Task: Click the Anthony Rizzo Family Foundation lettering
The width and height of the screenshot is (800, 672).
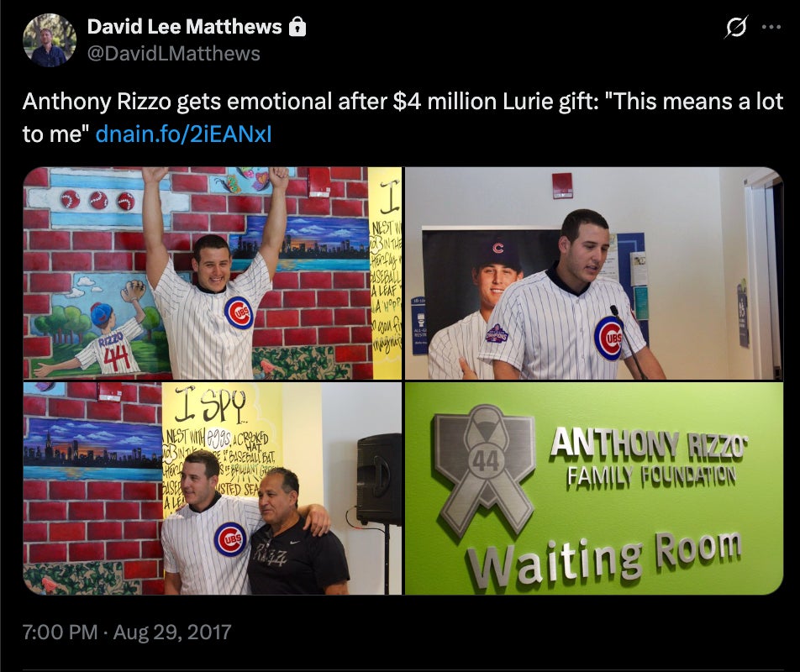Action: pyautogui.click(x=649, y=457)
